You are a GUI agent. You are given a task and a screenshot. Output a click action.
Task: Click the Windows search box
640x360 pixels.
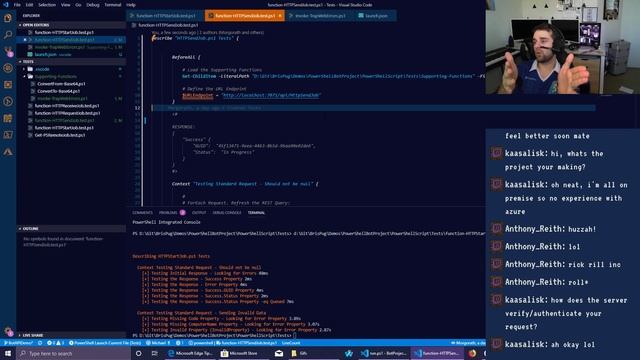click(73, 353)
